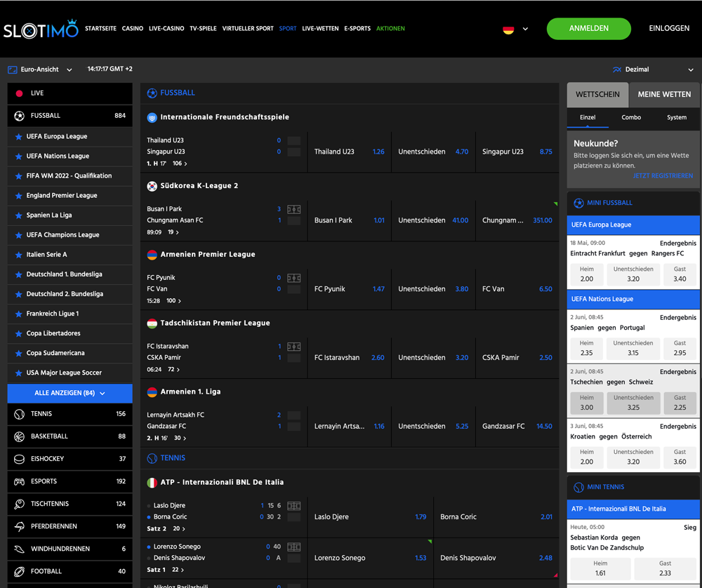Open the Casino menu item

tap(133, 29)
